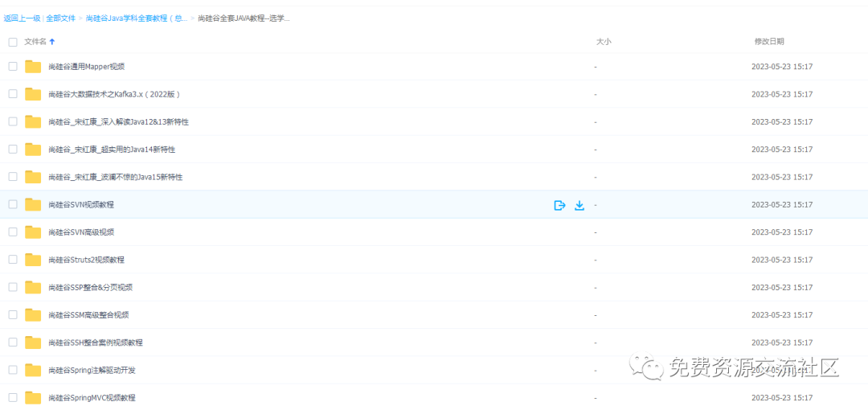Click folder icon for 尚硅谷SSH整合案例视频教程
The width and height of the screenshot is (868, 406).
(x=33, y=342)
